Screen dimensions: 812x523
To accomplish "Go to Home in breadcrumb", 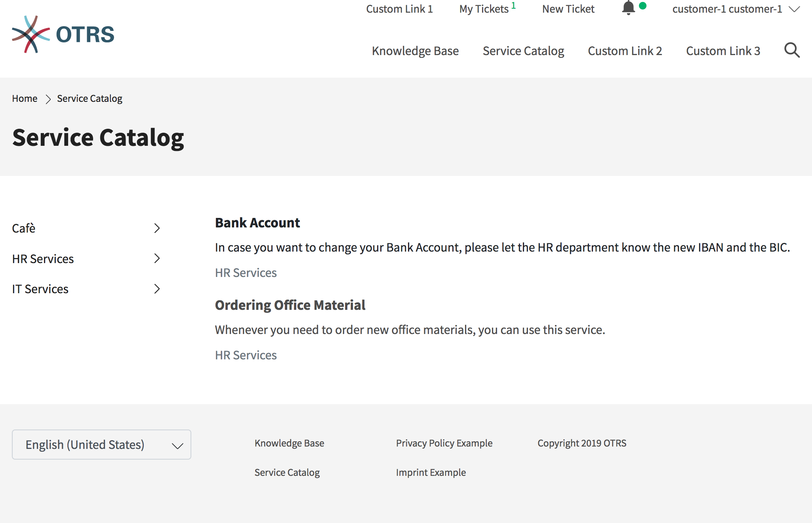I will coord(25,99).
